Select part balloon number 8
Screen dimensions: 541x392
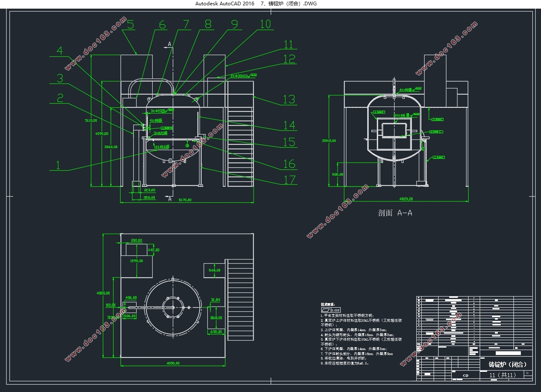(x=208, y=24)
